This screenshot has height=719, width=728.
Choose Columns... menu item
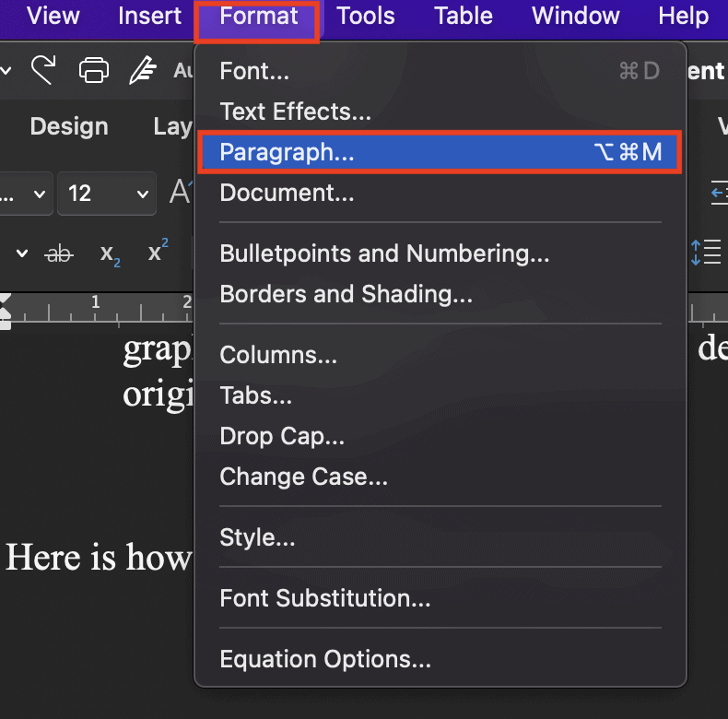(x=440, y=355)
